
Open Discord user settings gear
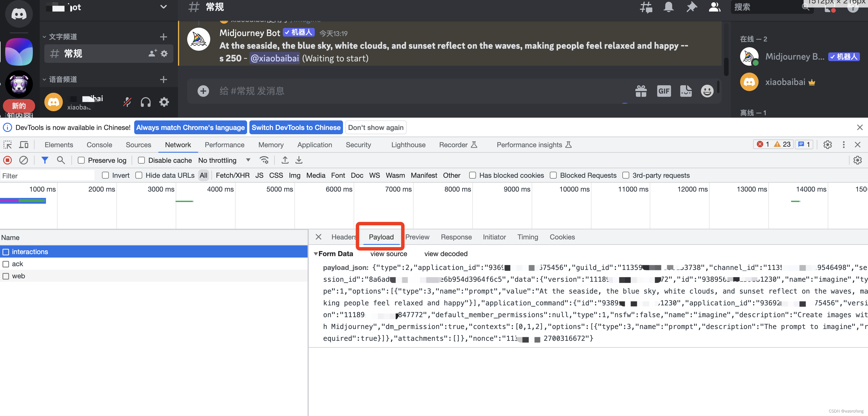(x=164, y=102)
